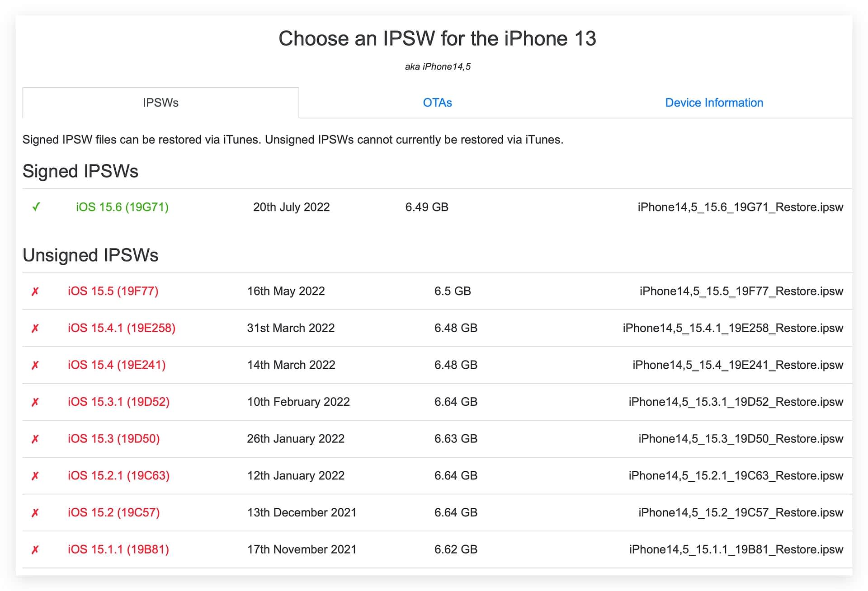
Task: Click the red X beside iOS 15.2.1
Action: click(35, 476)
